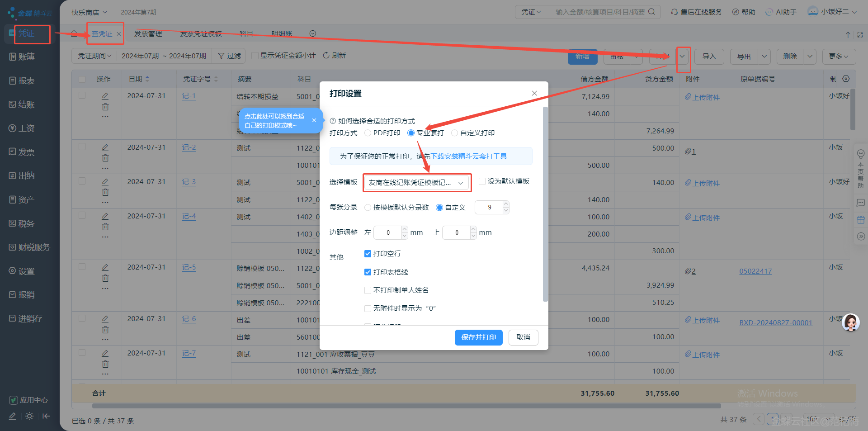Image resolution: width=868 pixels, height=431 pixels.
Task: Uncheck the 打印空行 checkbox
Action: pos(368,254)
